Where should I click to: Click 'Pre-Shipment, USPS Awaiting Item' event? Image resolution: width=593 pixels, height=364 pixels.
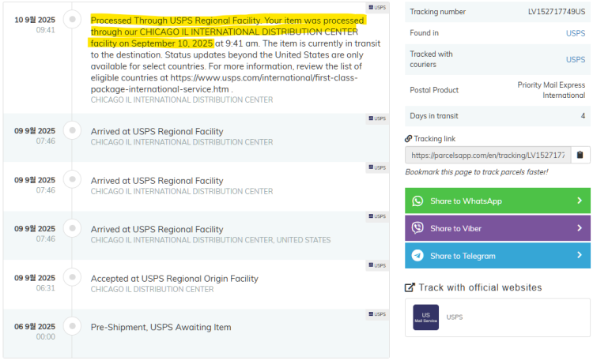tap(161, 328)
